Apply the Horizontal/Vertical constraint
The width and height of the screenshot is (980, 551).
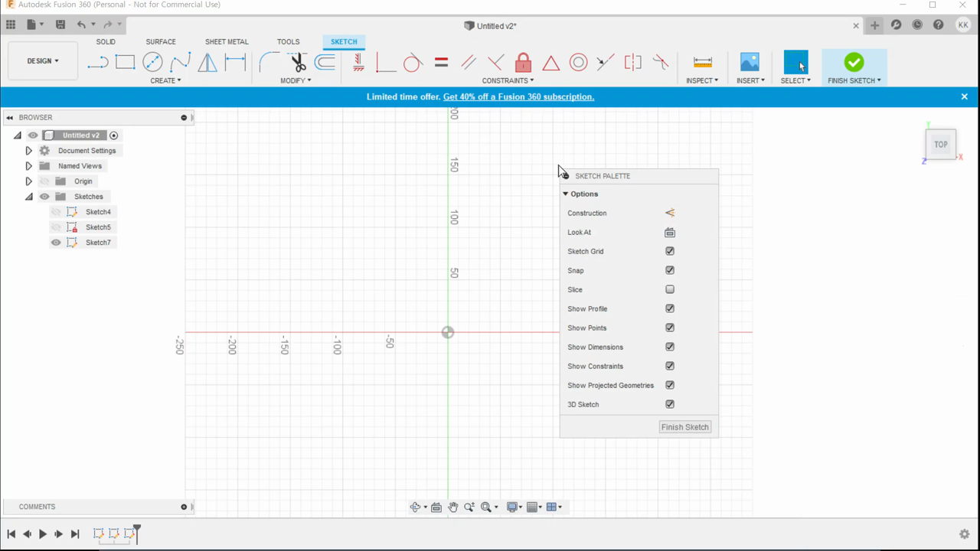pyautogui.click(x=358, y=63)
